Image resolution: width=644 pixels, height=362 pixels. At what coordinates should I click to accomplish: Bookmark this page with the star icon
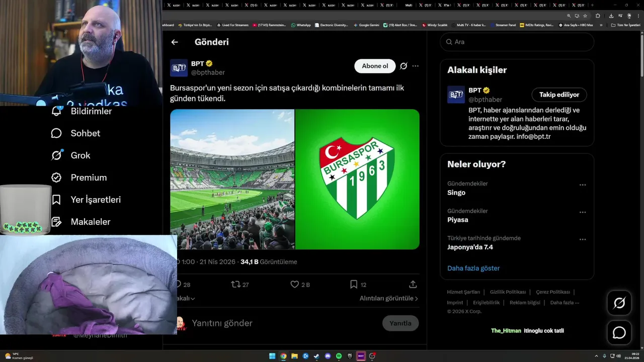click(x=585, y=16)
